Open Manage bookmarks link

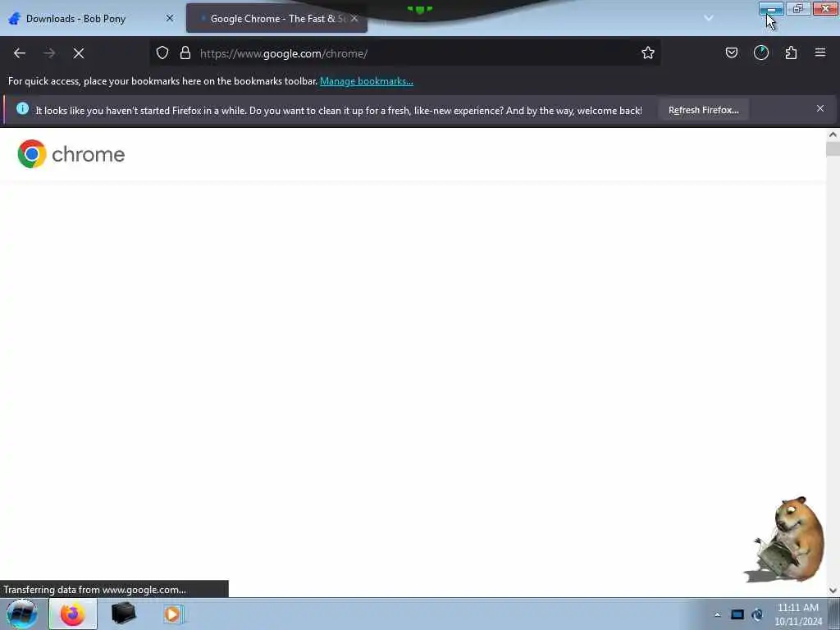click(367, 81)
